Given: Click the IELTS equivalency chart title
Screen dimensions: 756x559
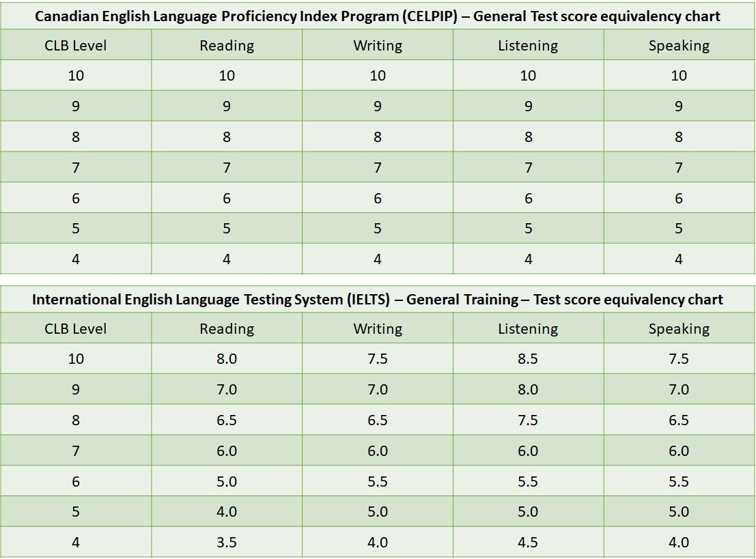Looking at the screenshot, I should tap(377, 299).
